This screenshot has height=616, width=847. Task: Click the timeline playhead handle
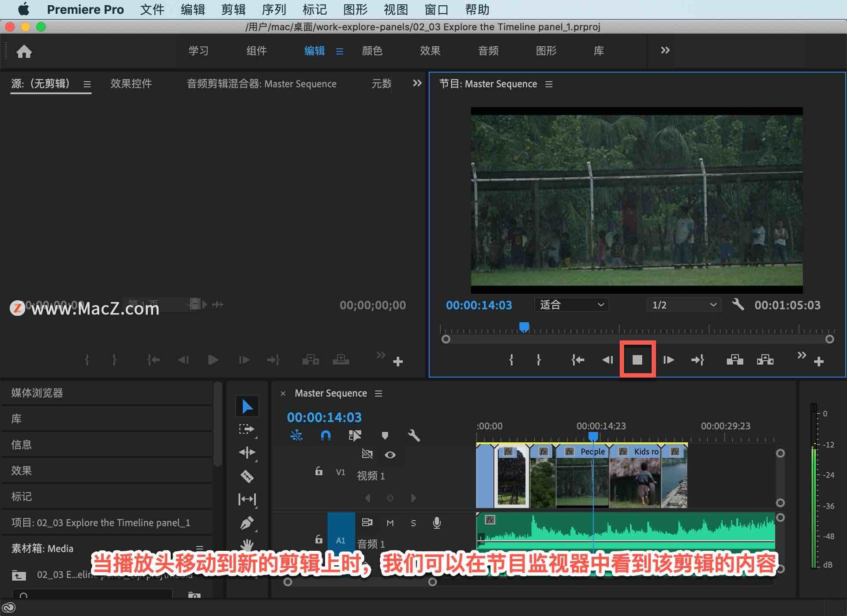pyautogui.click(x=593, y=436)
